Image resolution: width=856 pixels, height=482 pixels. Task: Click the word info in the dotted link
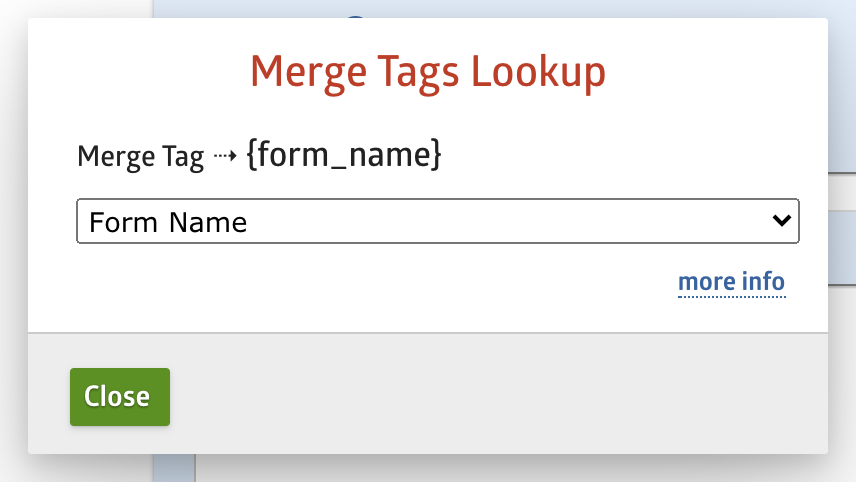tap(763, 282)
